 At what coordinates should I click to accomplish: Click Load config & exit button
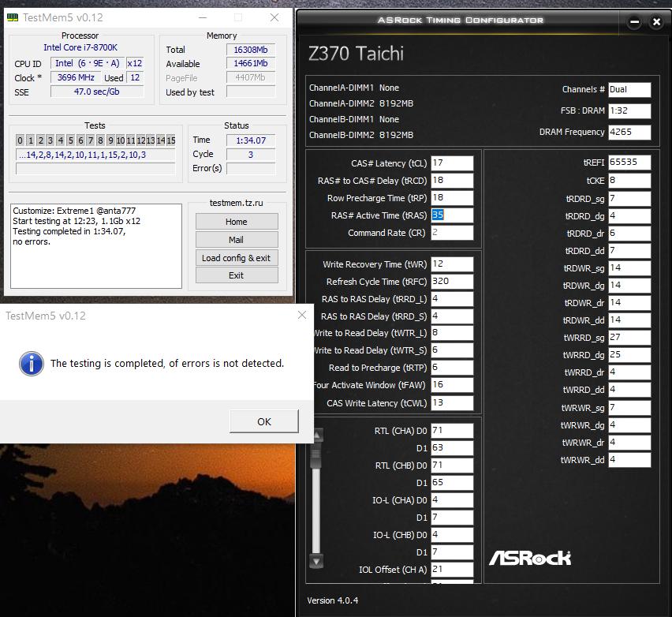[x=237, y=258]
